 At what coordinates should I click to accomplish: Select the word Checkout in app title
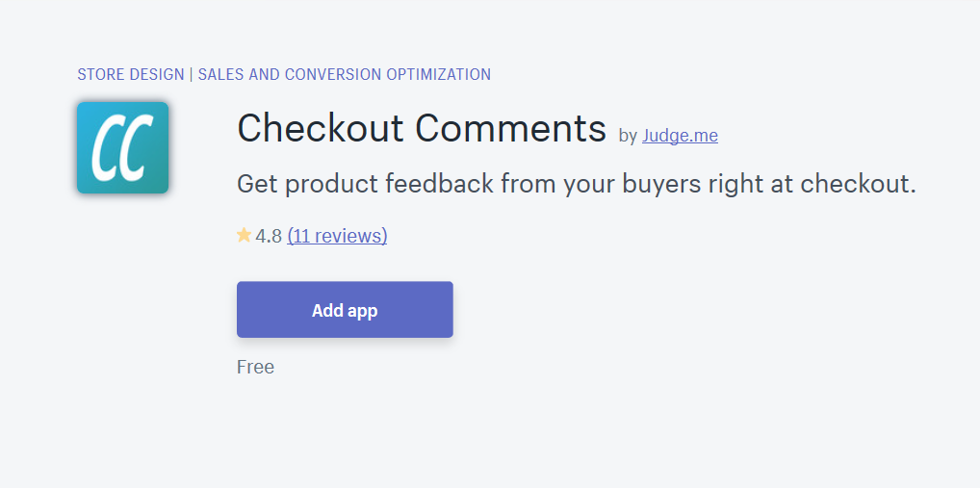321,128
